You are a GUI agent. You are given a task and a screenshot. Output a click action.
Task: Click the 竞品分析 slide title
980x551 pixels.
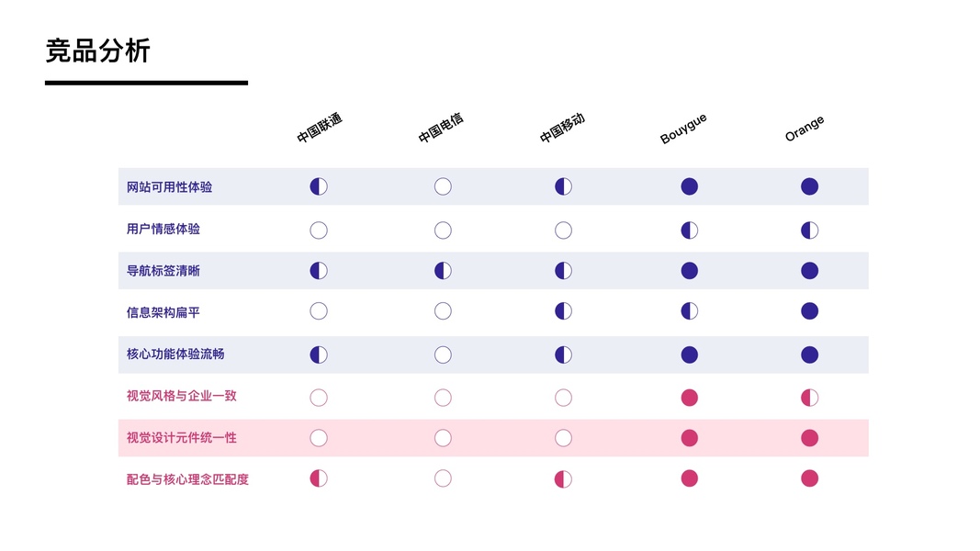click(98, 51)
